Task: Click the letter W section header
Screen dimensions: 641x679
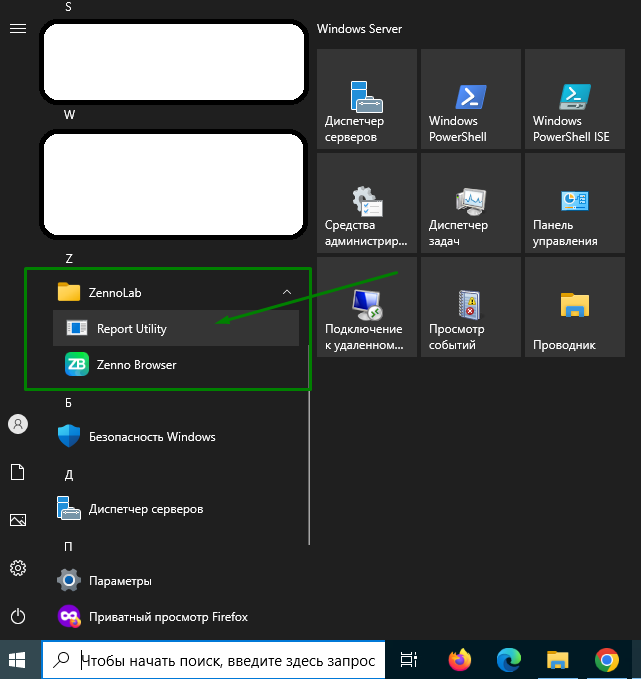Action: (x=69, y=115)
